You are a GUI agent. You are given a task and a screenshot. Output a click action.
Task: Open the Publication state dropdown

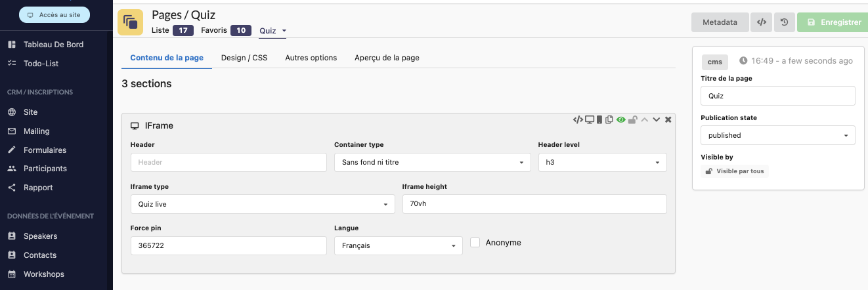click(x=777, y=135)
